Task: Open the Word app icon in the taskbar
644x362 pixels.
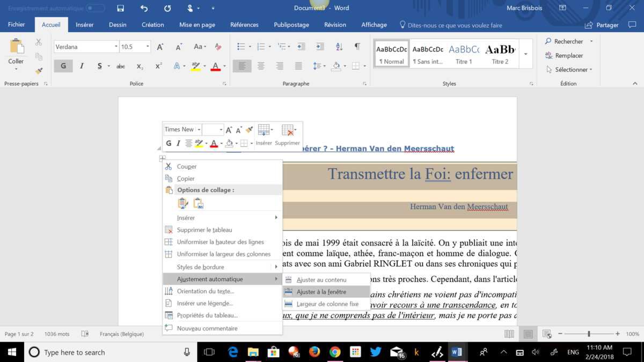Action: point(457,352)
